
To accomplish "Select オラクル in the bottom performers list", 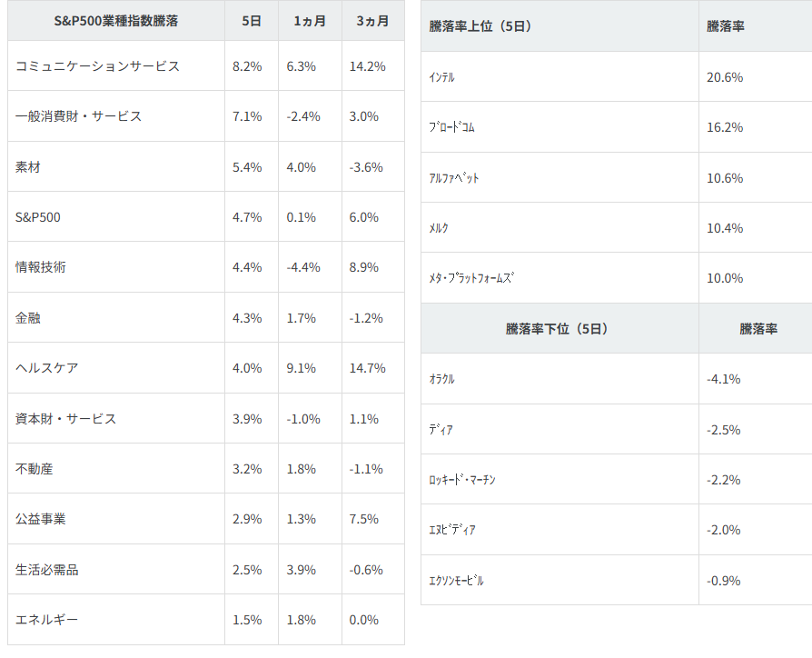I will (x=442, y=379).
